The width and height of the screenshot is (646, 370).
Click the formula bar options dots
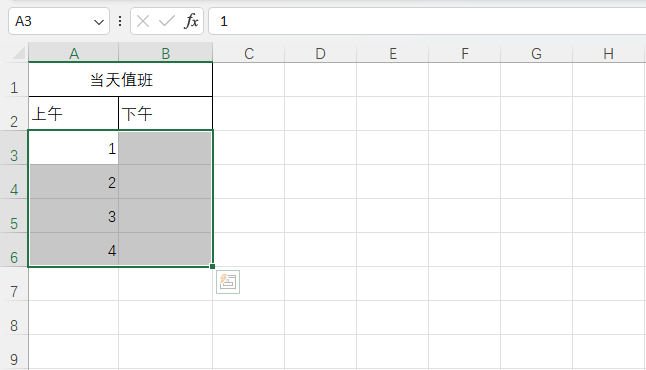pyautogui.click(x=120, y=21)
